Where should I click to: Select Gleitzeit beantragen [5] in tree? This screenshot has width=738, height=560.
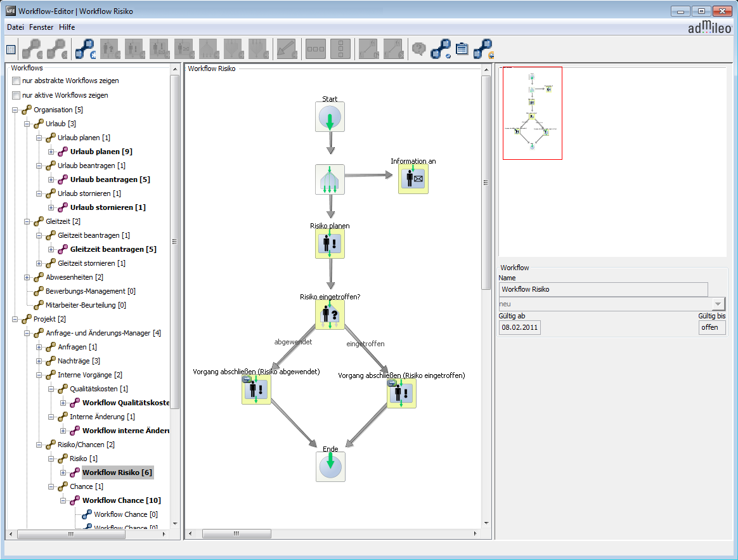(113, 249)
